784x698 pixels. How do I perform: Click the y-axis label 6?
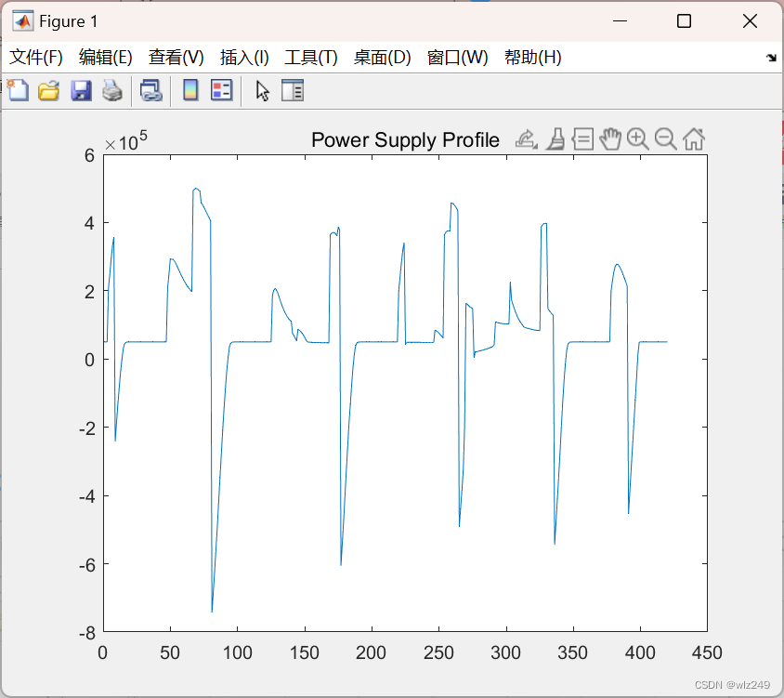89,155
